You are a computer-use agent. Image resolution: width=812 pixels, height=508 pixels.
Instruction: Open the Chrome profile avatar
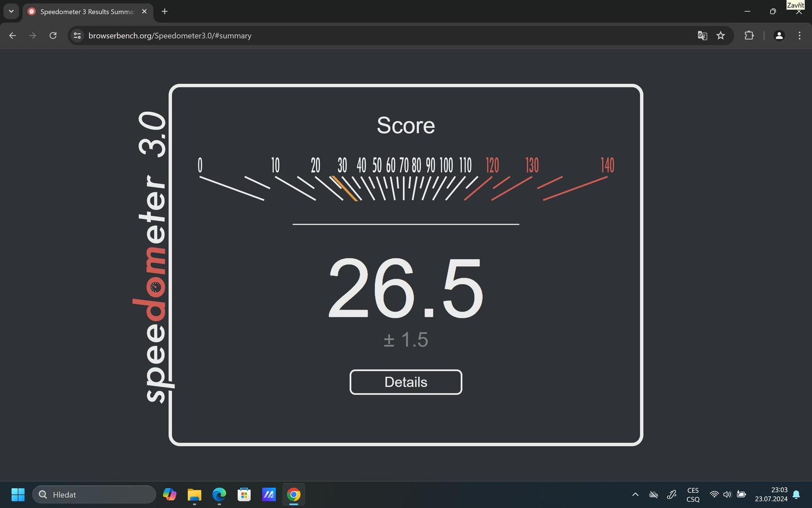pos(779,36)
